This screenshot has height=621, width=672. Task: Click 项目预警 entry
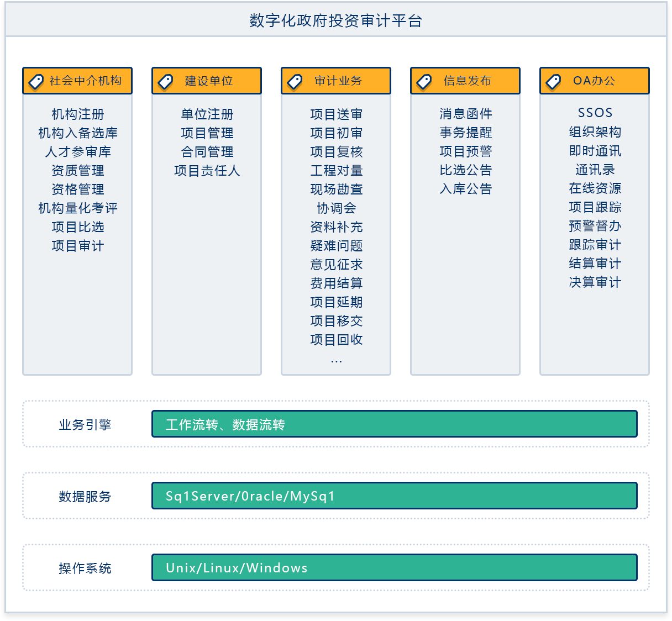click(x=466, y=151)
